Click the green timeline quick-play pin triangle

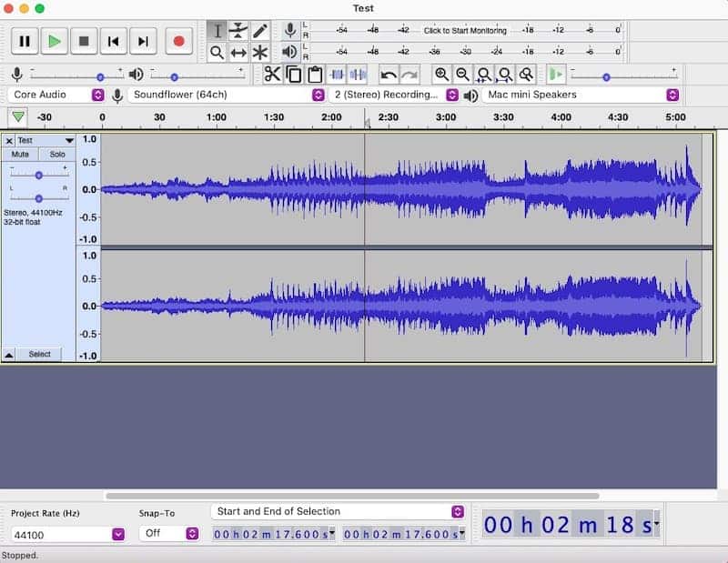click(x=18, y=116)
